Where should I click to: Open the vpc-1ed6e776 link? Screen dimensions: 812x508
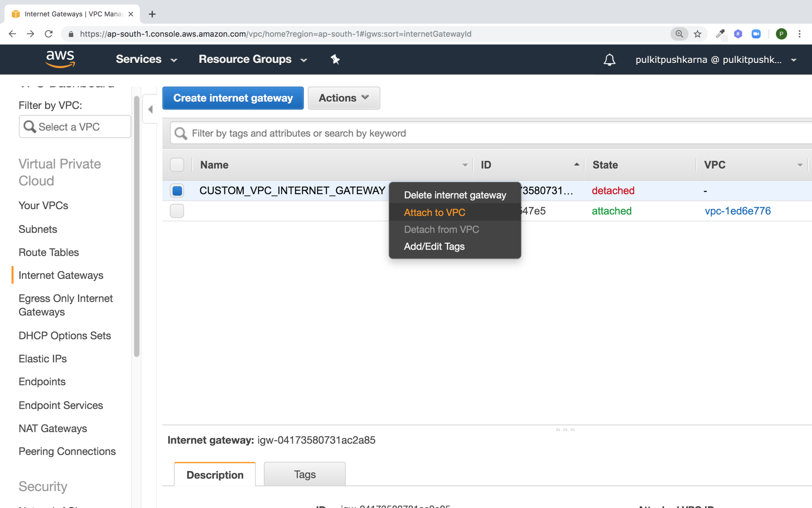tap(738, 211)
